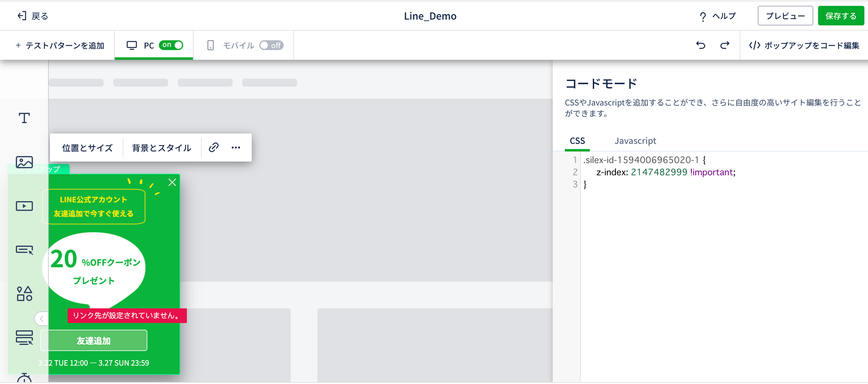The height and width of the screenshot is (384, 868).
Task: Select the Form element tool in the sidebar
Action: point(24,338)
